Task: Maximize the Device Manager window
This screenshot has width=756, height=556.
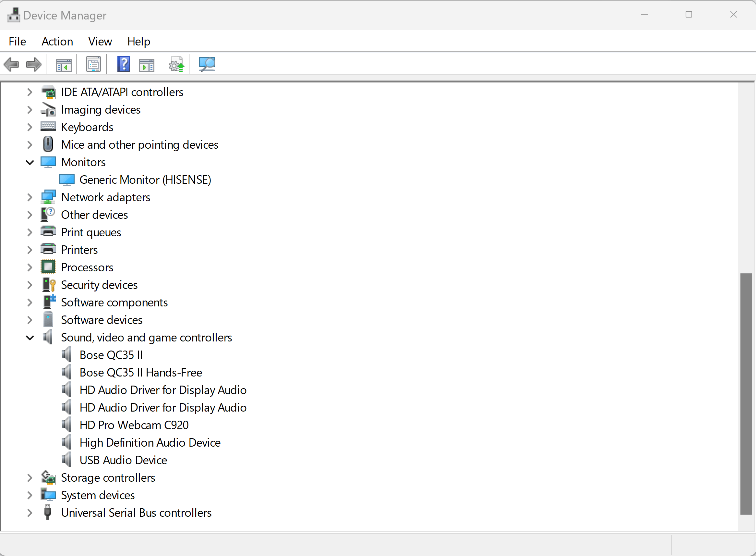Action: coord(689,15)
